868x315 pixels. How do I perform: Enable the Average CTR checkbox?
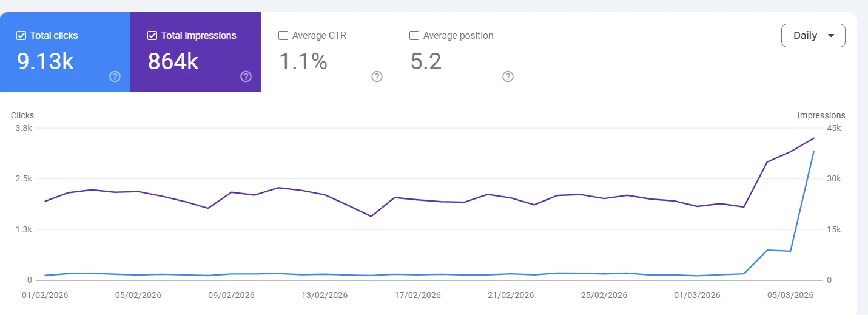(283, 36)
